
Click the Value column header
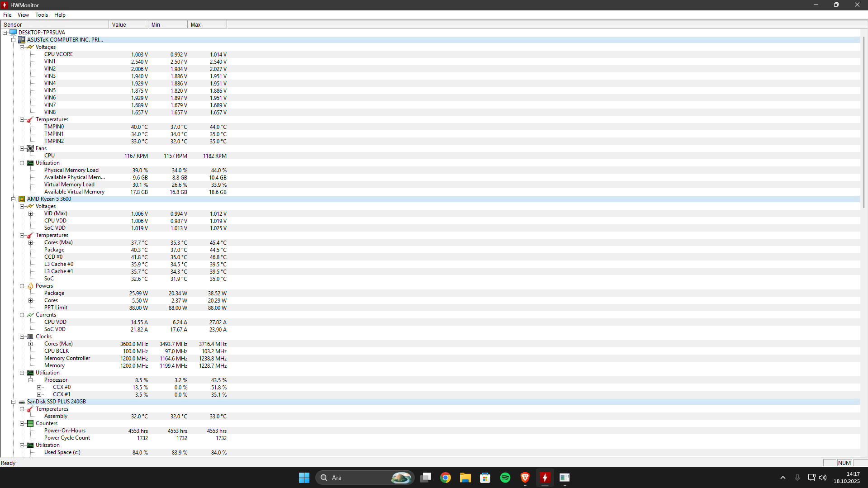pyautogui.click(x=128, y=24)
